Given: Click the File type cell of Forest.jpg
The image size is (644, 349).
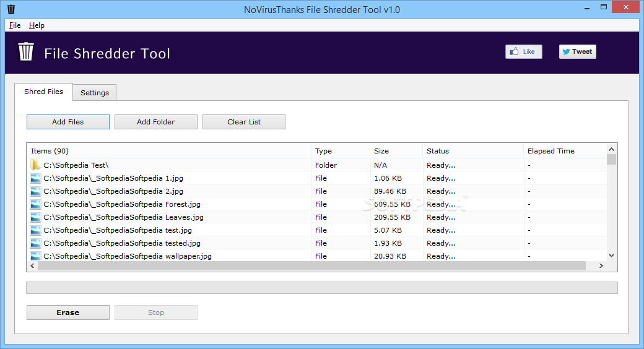Looking at the screenshot, I should (321, 204).
